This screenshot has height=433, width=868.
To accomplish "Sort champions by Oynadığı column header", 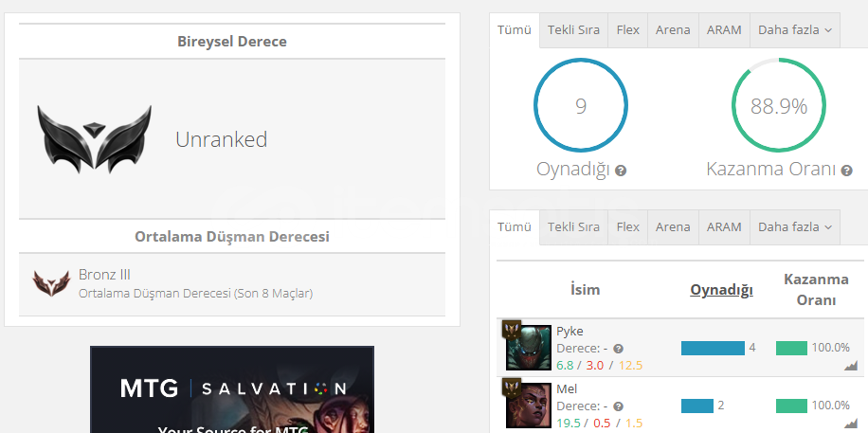I will [721, 290].
